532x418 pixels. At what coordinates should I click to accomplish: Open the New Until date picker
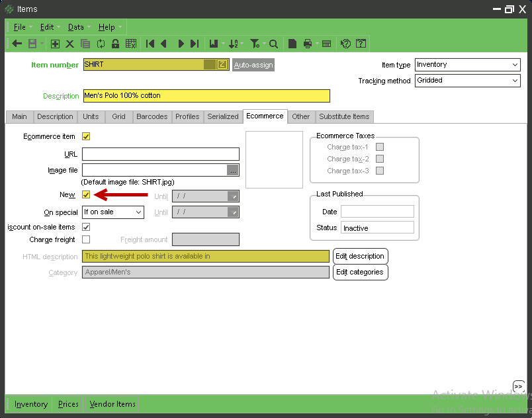[233, 196]
